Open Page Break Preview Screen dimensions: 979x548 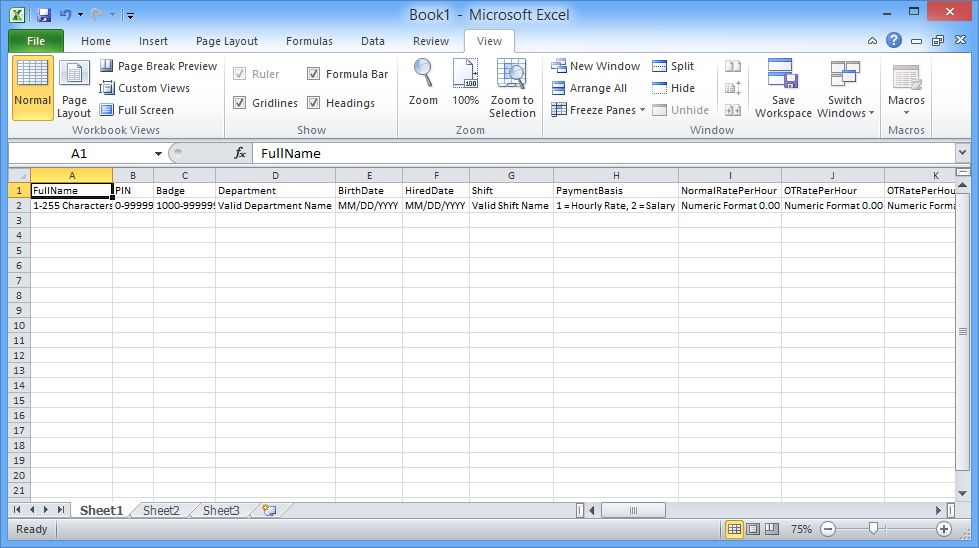(159, 66)
